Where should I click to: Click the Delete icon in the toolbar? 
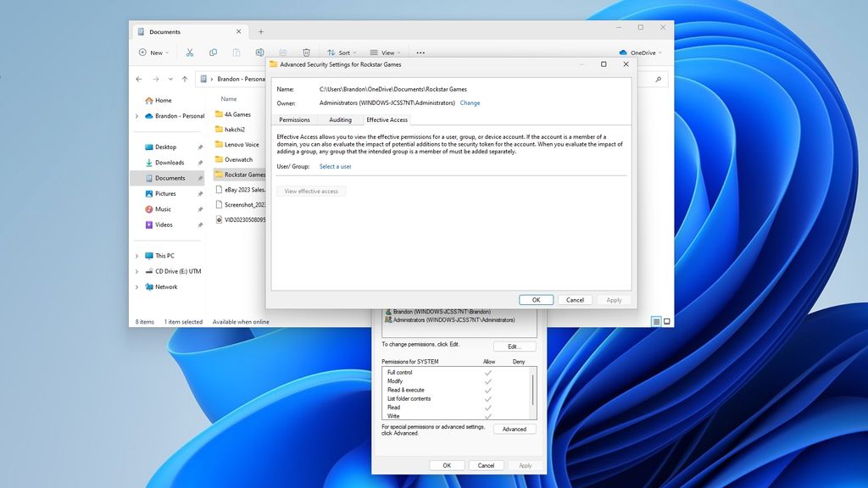tap(306, 52)
